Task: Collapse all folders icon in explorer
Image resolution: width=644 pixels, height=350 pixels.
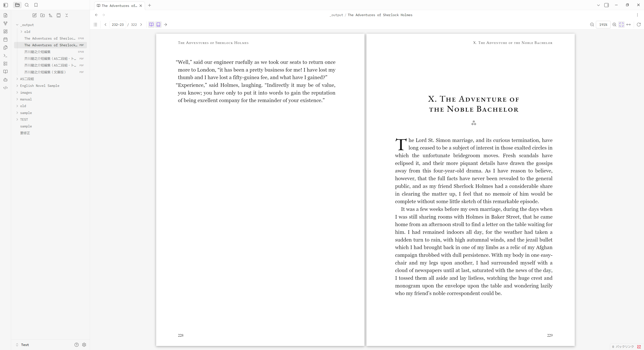Action: [67, 15]
